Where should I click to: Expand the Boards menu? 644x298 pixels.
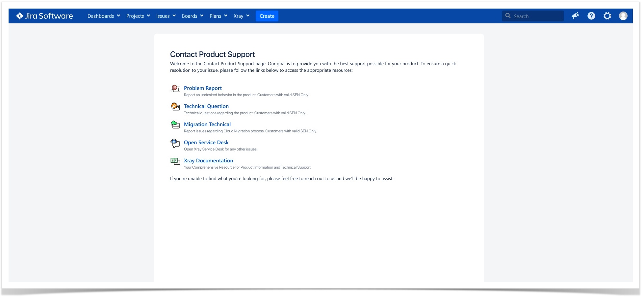pyautogui.click(x=193, y=16)
